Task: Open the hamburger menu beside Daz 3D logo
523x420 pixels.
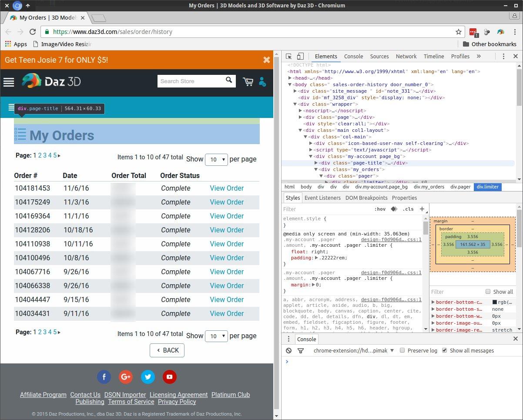Action: pos(9,82)
